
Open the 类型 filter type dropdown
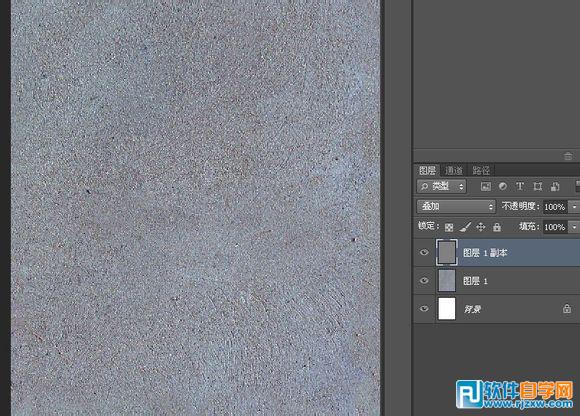(441, 186)
